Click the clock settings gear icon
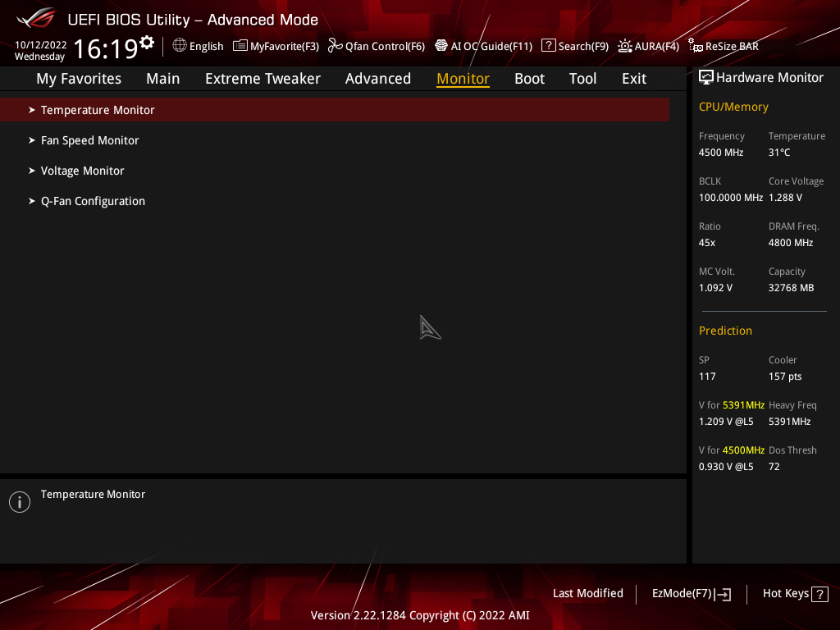This screenshot has width=840, height=630. pyautogui.click(x=147, y=43)
